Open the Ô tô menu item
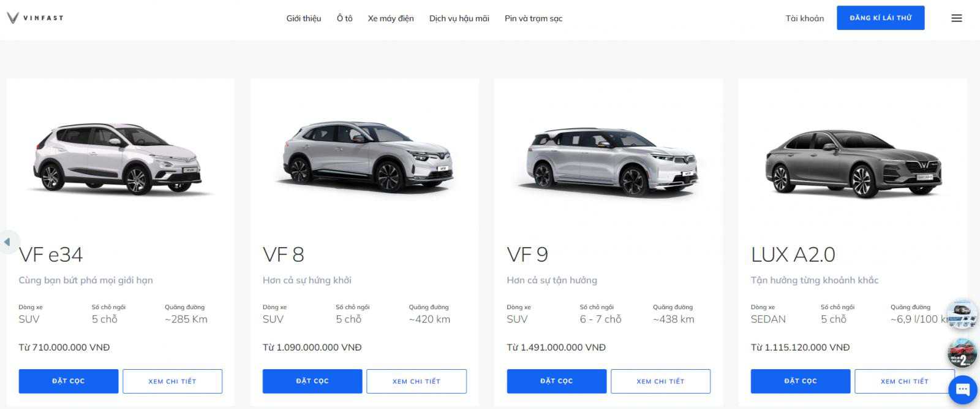This screenshot has height=409, width=980. coord(344,18)
